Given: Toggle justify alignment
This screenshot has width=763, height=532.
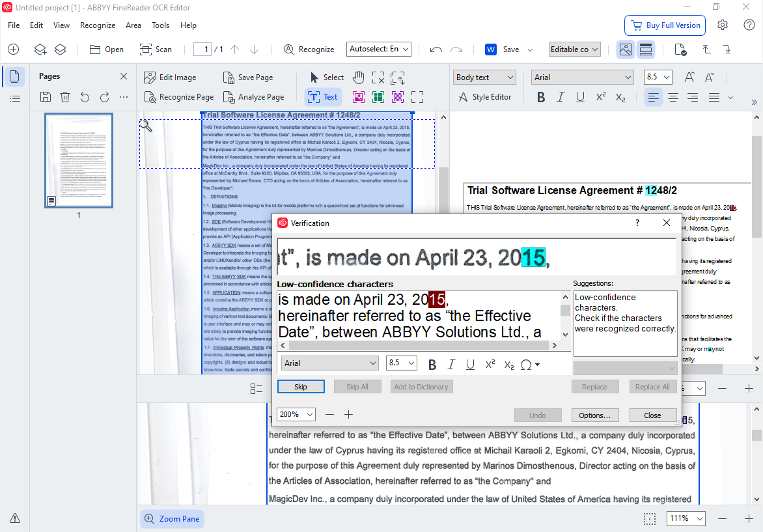Looking at the screenshot, I should pyautogui.click(x=714, y=97).
